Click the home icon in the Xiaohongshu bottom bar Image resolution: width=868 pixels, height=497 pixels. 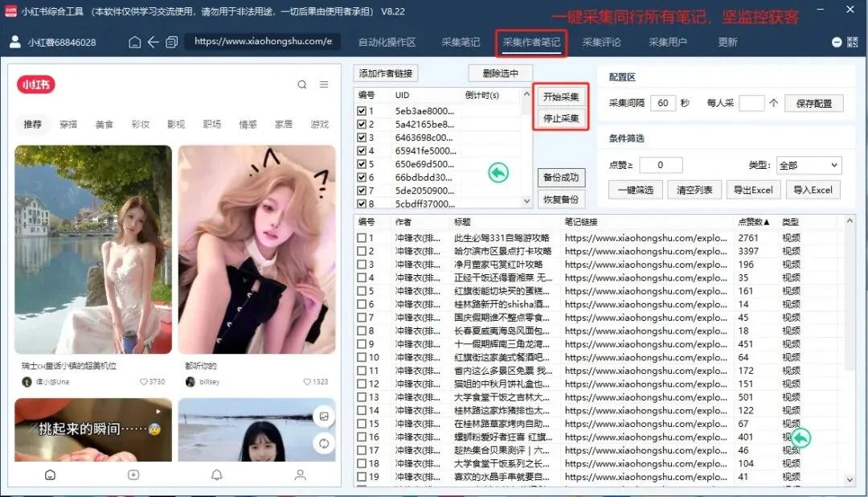point(50,475)
